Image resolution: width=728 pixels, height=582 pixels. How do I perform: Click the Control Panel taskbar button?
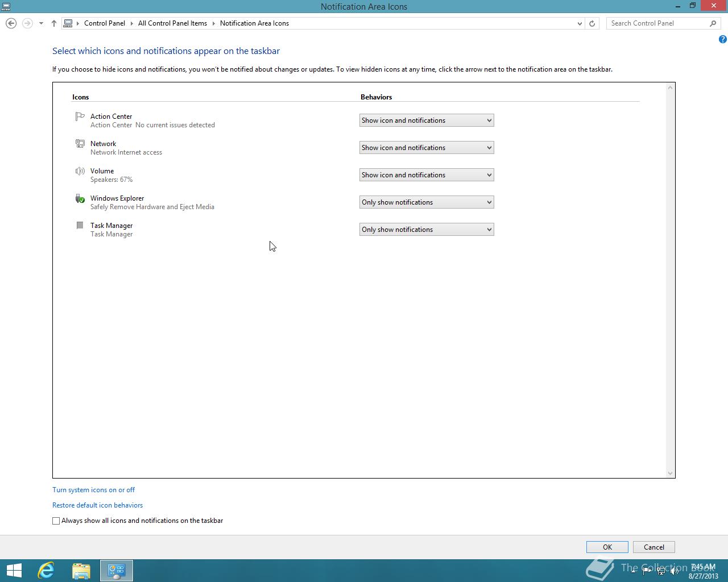click(x=117, y=571)
